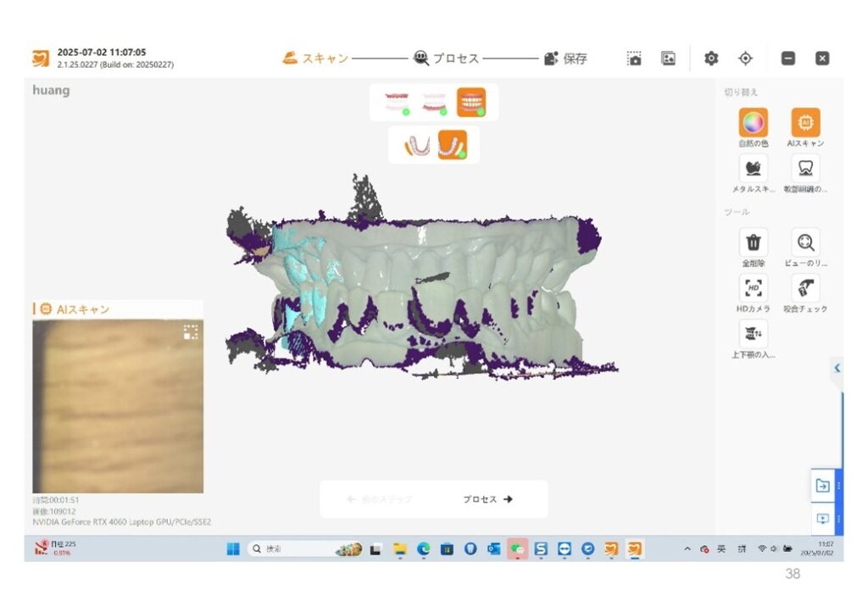Click the view reset magnifier icon

[805, 242]
